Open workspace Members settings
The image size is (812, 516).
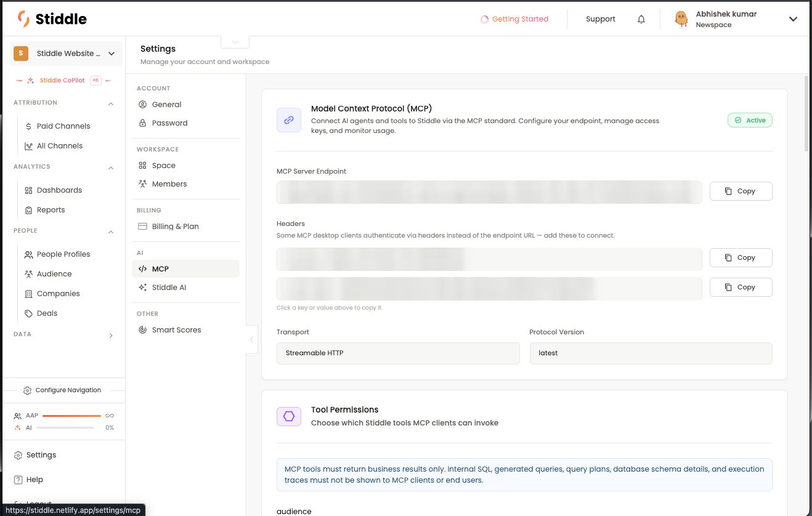(x=185, y=184)
